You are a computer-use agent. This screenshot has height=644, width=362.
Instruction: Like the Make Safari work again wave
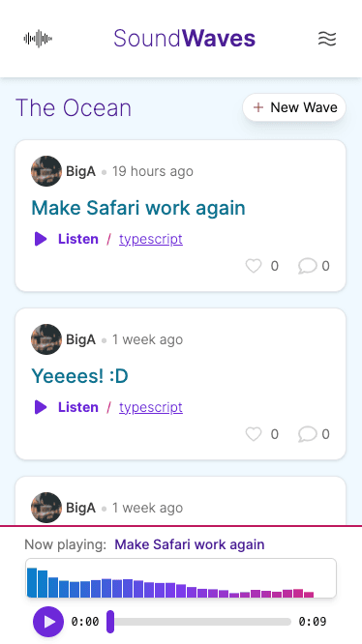254,266
